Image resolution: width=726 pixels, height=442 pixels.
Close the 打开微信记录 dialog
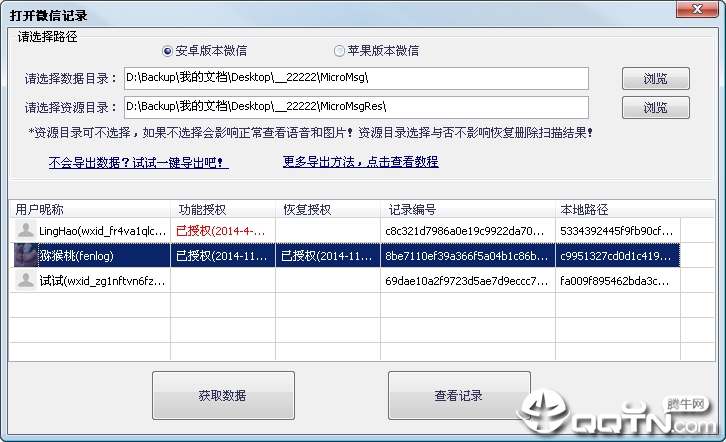697,9
